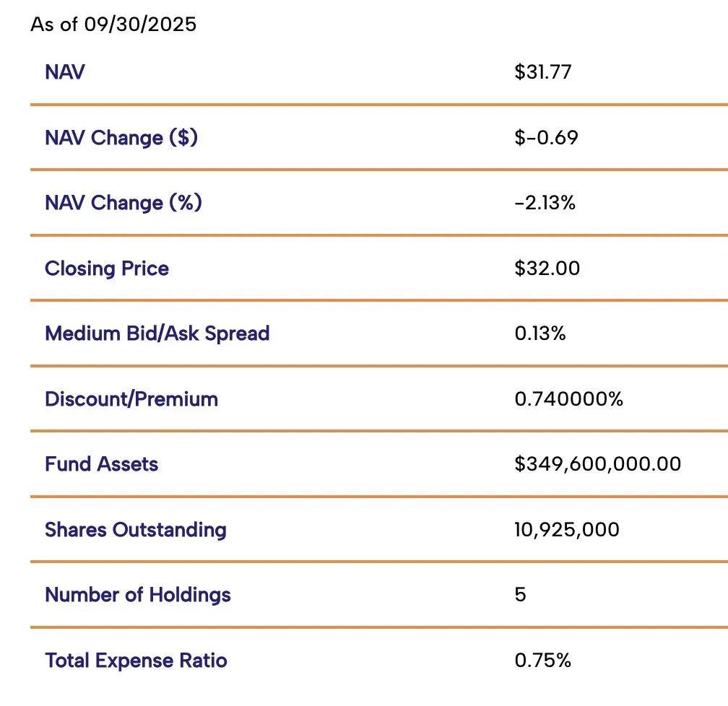Select the -2.13% value

[545, 203]
